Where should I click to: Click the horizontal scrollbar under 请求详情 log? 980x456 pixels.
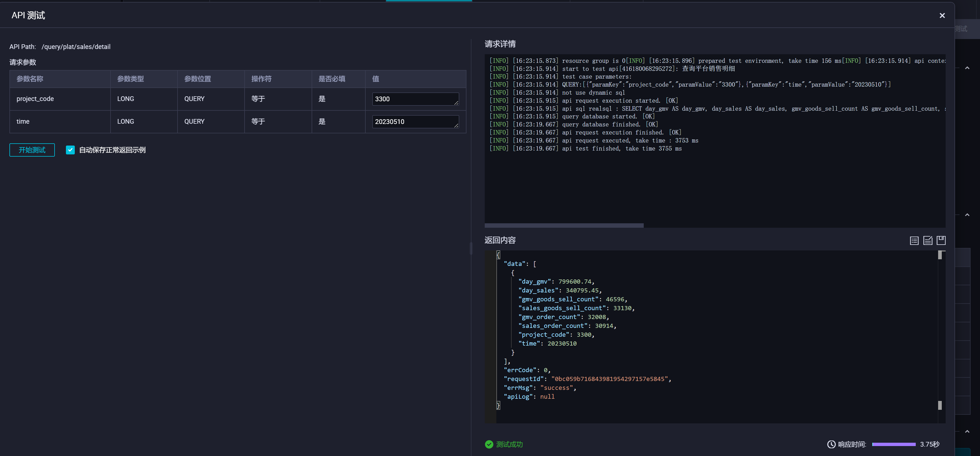coord(564,225)
